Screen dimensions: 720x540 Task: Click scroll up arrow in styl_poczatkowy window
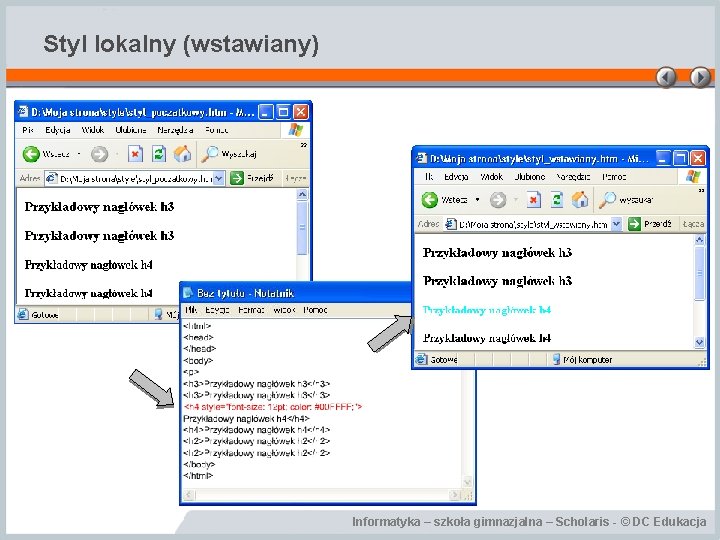[302, 195]
